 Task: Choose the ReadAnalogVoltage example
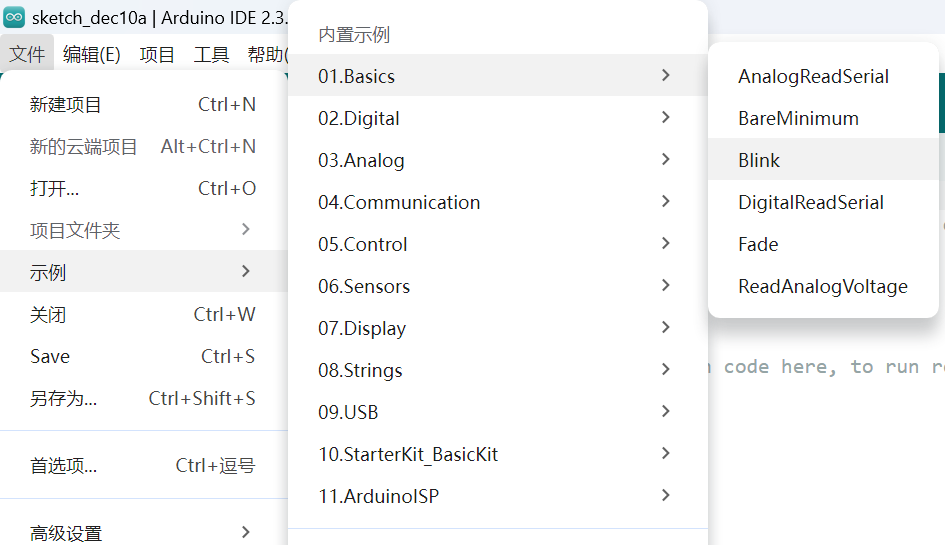coord(822,286)
